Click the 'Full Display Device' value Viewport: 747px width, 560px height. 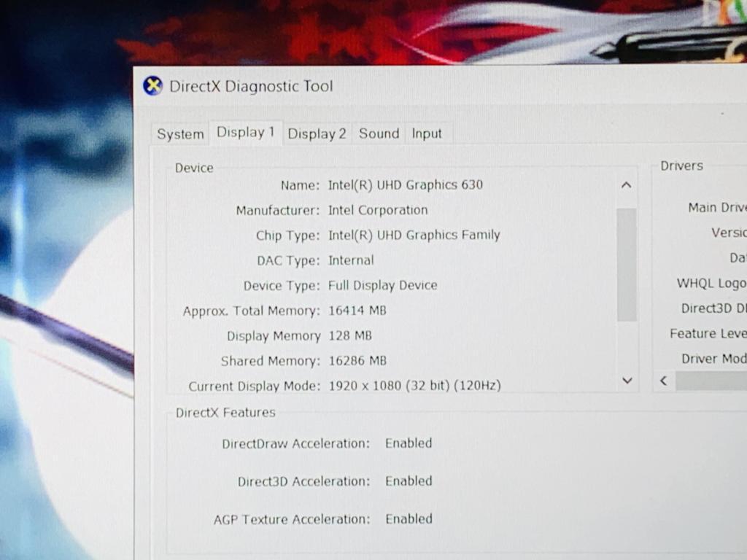382,285
